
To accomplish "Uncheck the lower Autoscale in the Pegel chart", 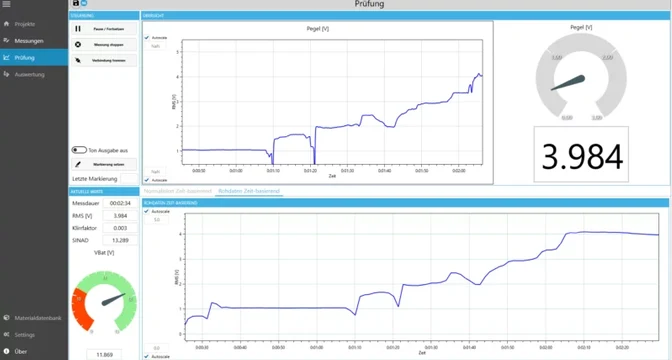I will point(147,180).
